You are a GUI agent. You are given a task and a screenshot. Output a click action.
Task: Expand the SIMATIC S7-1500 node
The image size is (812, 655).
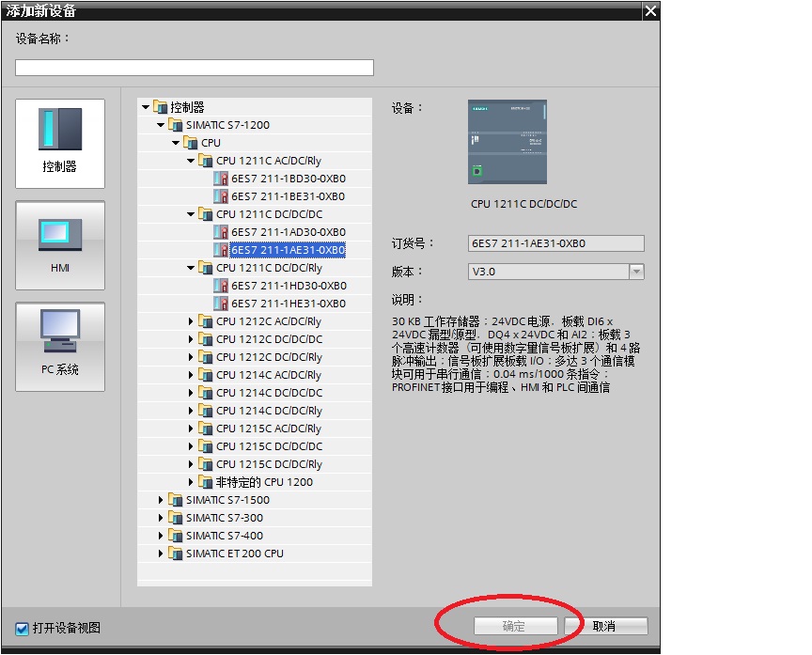tap(161, 500)
